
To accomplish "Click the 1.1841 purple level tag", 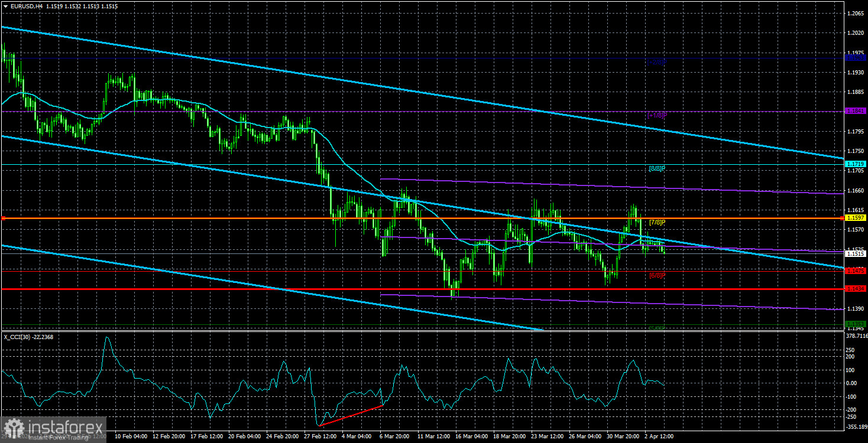I will (856, 110).
